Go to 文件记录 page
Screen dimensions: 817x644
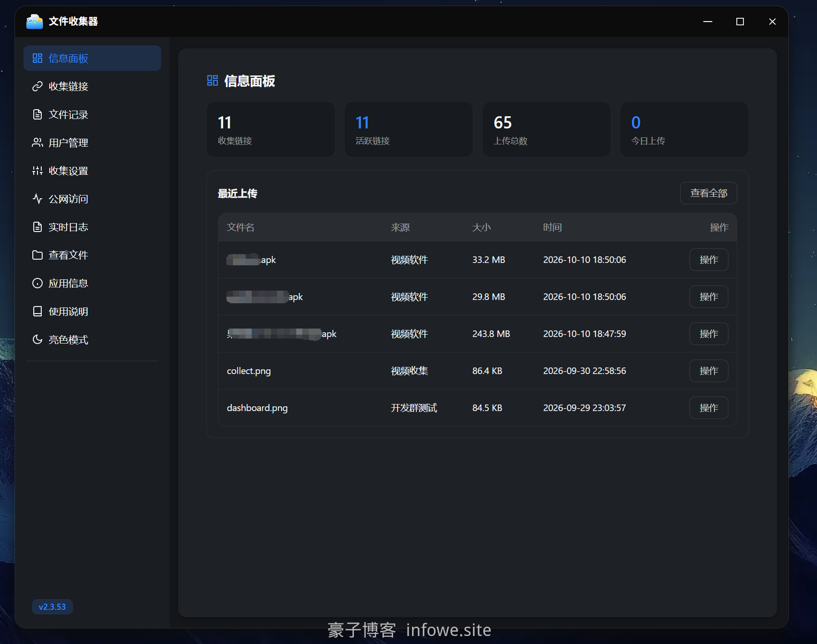tap(92, 114)
